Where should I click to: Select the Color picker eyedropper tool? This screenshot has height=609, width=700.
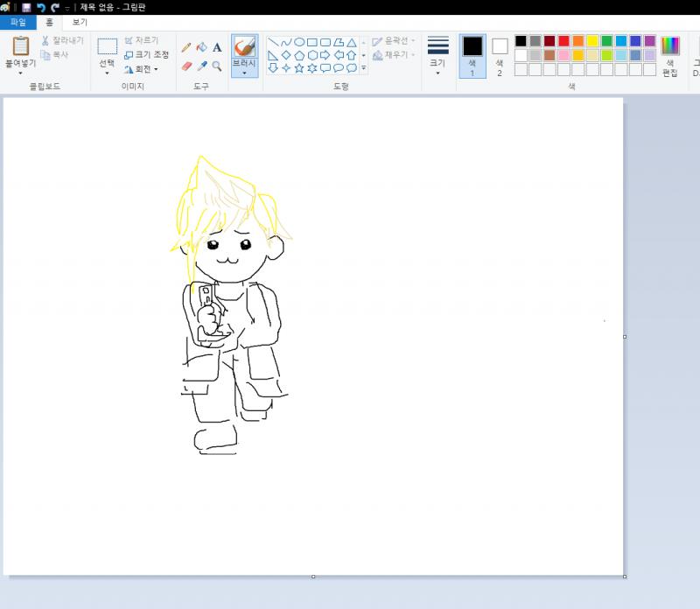202,66
